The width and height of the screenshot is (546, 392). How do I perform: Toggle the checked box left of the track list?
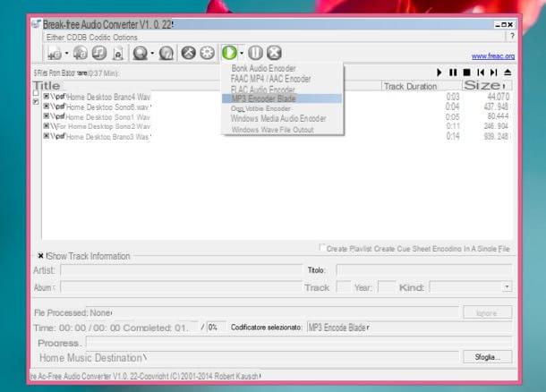pos(36,101)
